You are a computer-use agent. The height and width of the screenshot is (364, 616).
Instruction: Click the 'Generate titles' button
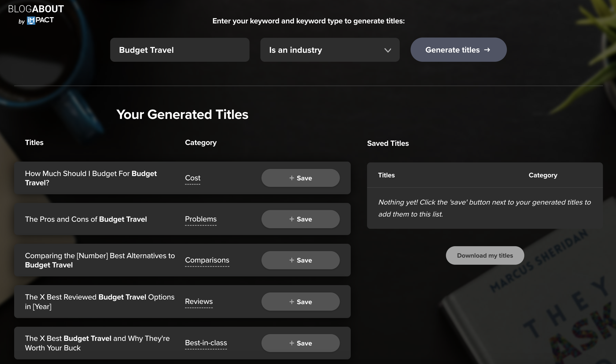pyautogui.click(x=458, y=50)
